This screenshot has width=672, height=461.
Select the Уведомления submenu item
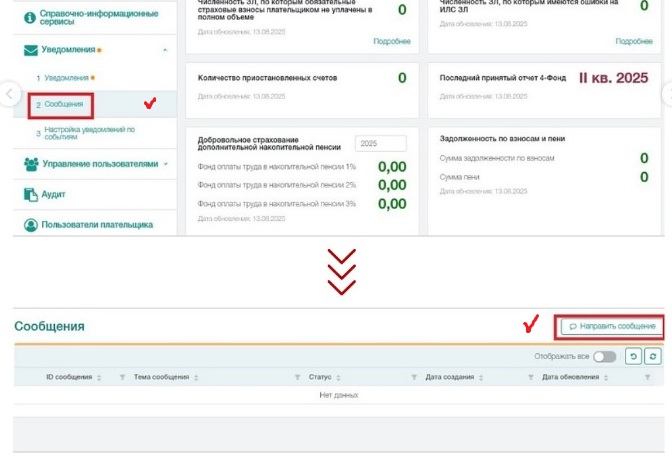tap(66, 77)
